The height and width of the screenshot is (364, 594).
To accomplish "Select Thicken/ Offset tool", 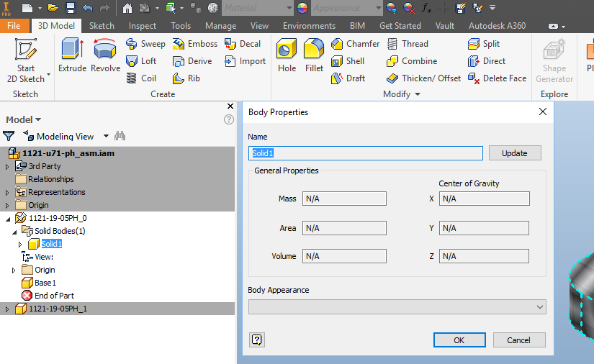I will click(423, 78).
